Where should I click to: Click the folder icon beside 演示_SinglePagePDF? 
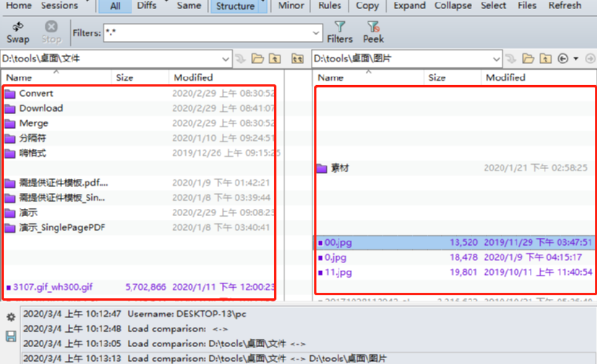(10, 228)
